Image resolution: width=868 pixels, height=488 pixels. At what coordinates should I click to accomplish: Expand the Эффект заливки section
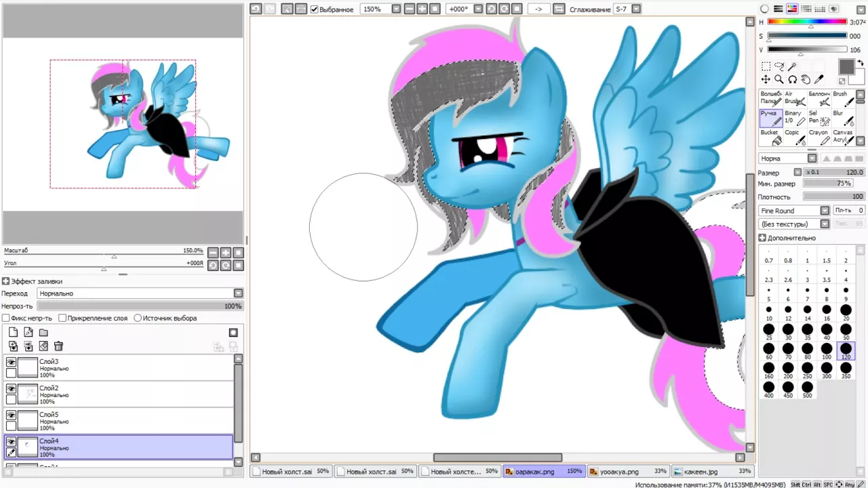click(x=5, y=281)
